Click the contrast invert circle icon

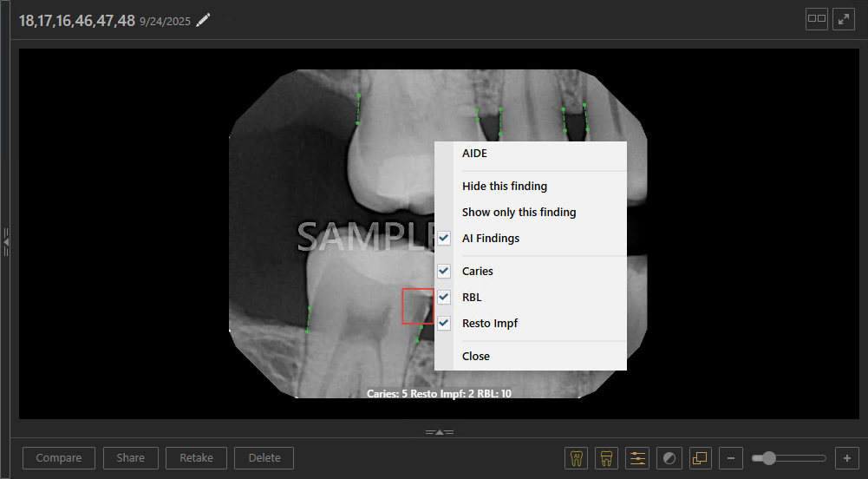(x=669, y=458)
